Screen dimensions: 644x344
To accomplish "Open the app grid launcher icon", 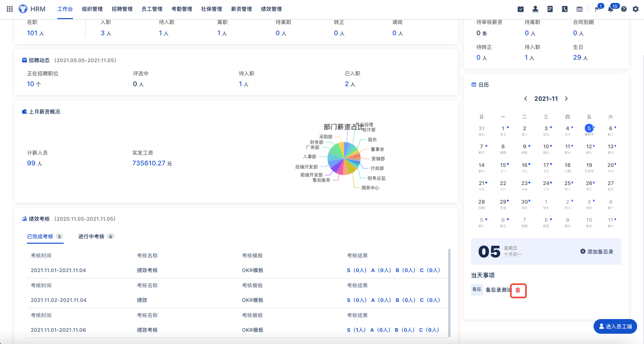I will (x=10, y=9).
